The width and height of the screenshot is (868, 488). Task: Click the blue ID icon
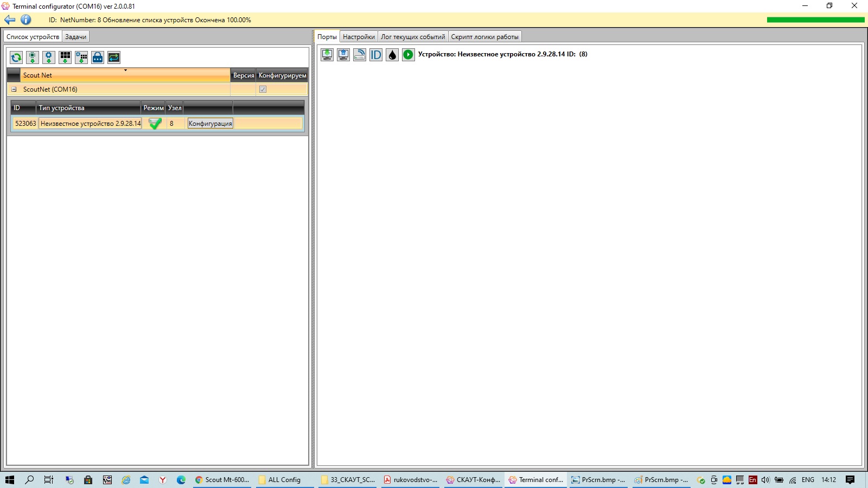(x=376, y=55)
